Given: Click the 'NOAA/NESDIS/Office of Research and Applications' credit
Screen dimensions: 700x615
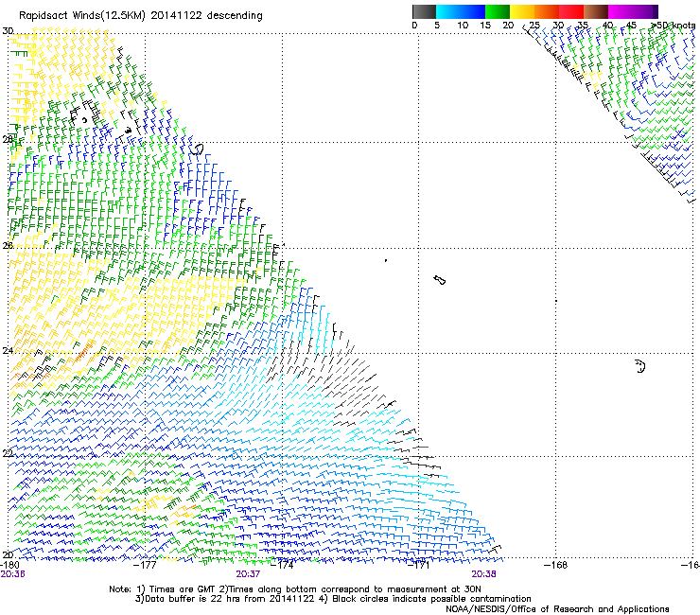Looking at the screenshot, I should tap(557, 609).
